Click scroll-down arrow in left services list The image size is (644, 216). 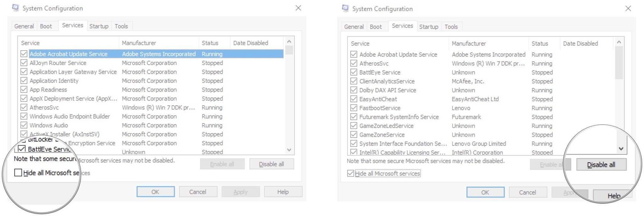pyautogui.click(x=289, y=150)
